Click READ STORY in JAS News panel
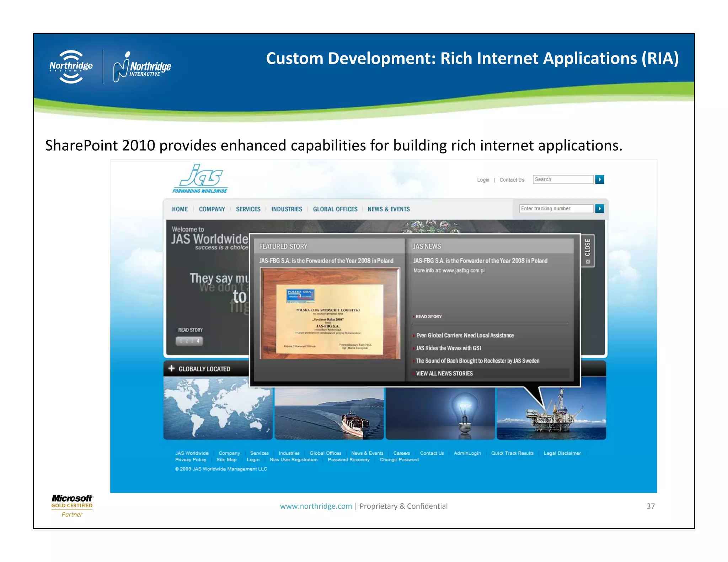This screenshot has width=728, height=562. click(428, 317)
